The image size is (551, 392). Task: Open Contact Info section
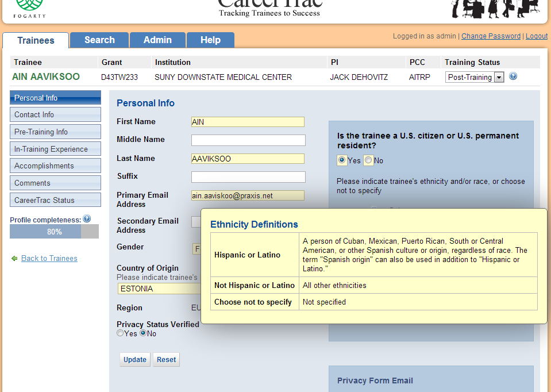56,114
